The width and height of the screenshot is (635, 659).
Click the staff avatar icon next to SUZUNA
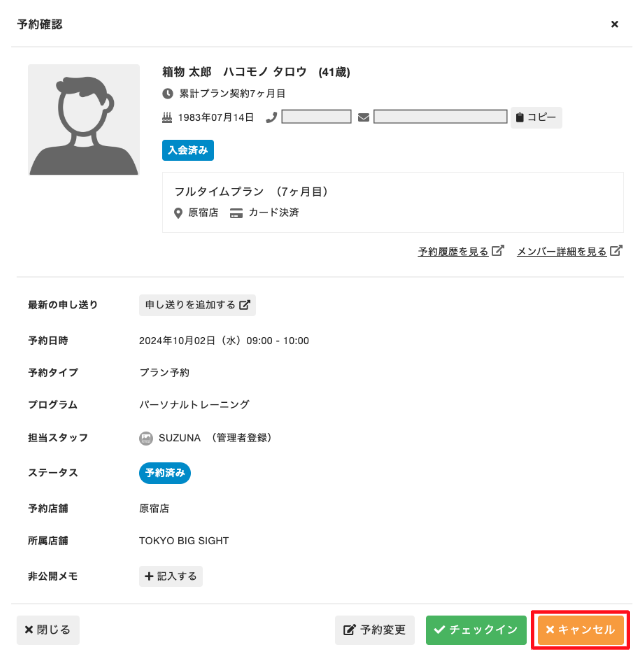(x=146, y=438)
